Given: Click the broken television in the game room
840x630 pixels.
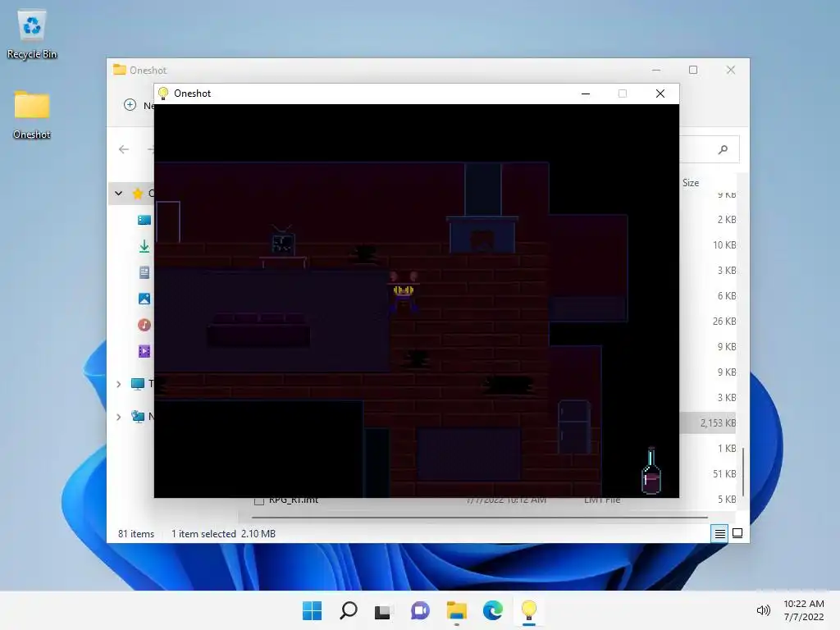Looking at the screenshot, I should pos(283,241).
